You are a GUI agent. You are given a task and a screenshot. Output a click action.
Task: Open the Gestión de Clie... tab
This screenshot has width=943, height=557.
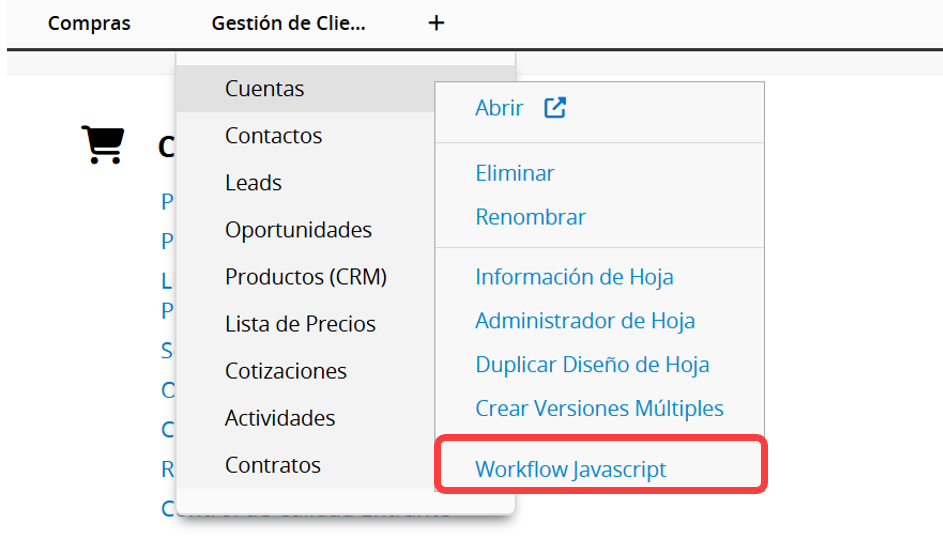(x=288, y=23)
